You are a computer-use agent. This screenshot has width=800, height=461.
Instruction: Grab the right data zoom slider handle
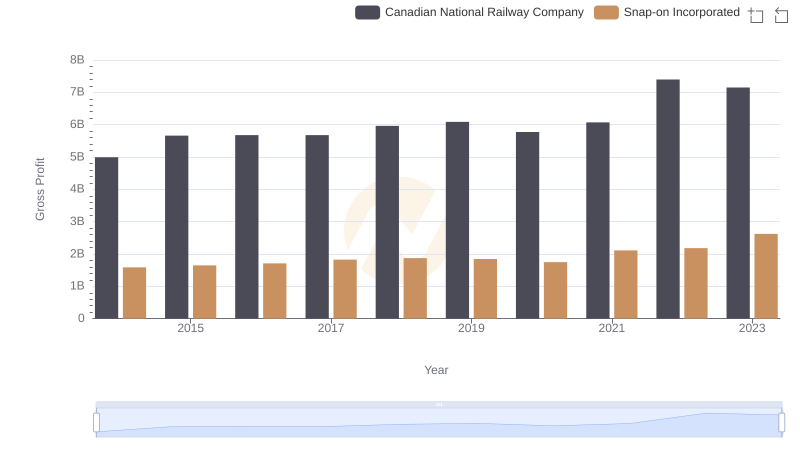[x=781, y=422]
